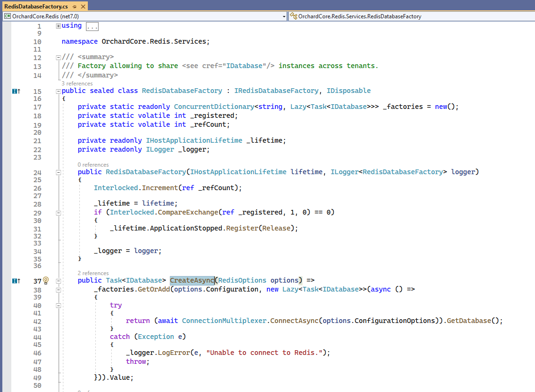The image size is (535, 392).
Task: Click the collapsed using ellipsis box
Action: 92,26
